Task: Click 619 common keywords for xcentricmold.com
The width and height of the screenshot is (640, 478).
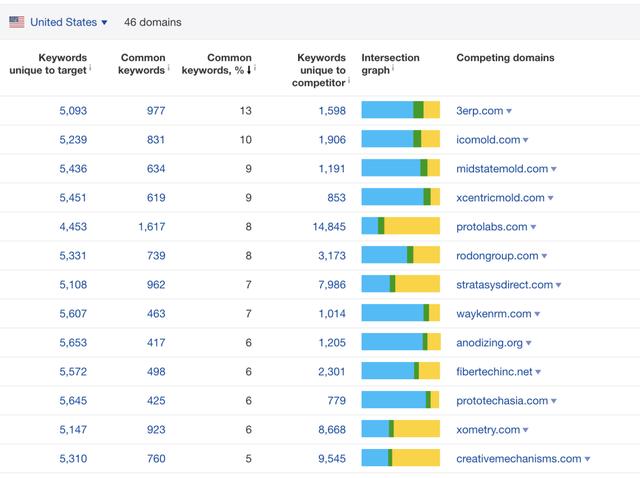Action: pos(156,198)
